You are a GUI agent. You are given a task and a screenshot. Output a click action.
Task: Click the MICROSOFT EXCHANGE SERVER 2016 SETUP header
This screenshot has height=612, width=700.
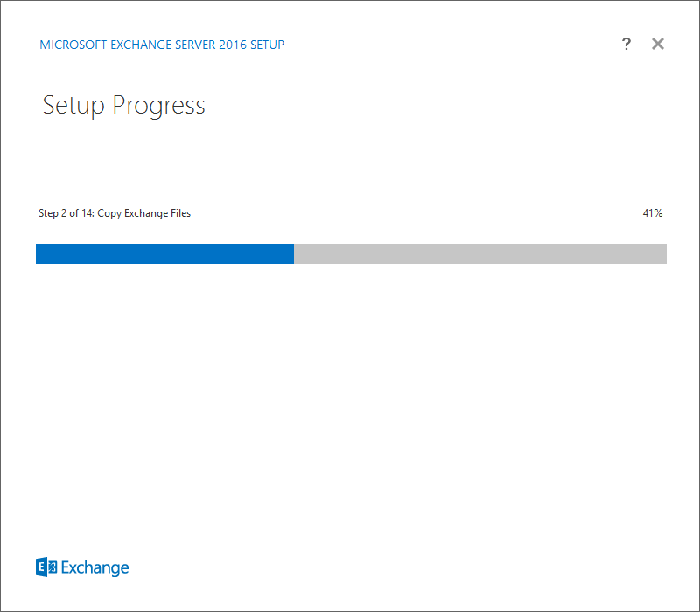162,45
